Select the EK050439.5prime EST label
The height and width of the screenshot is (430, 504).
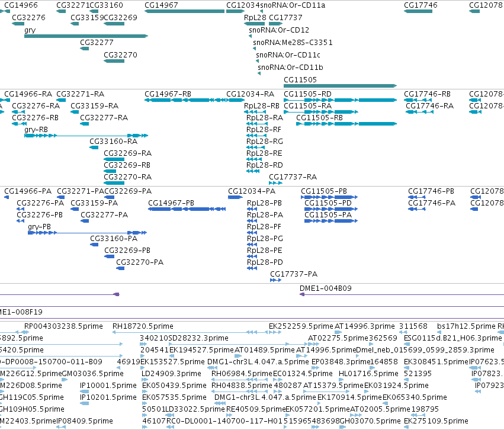(x=175, y=386)
